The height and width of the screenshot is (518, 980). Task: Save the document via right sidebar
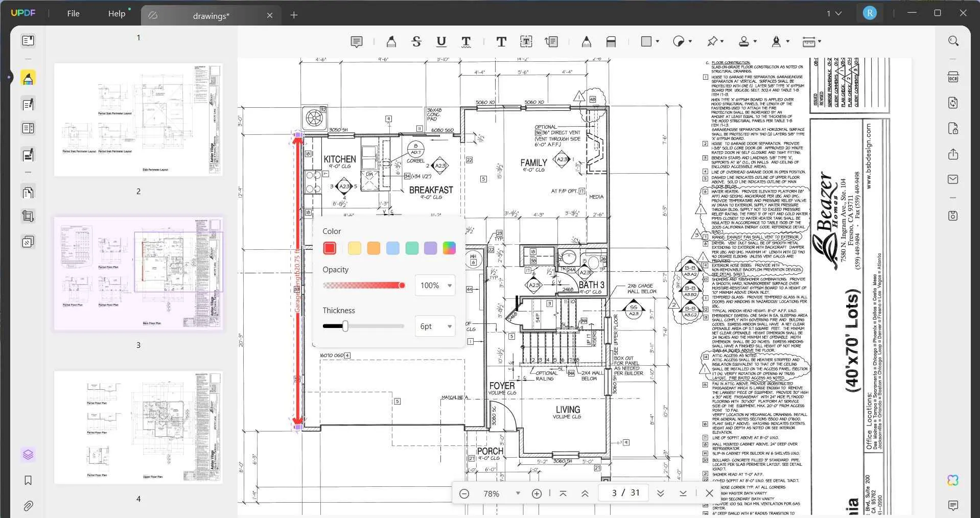pyautogui.click(x=953, y=216)
